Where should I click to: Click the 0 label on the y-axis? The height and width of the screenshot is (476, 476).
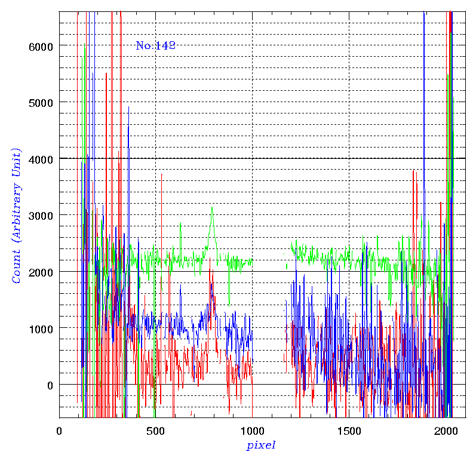pos(50,385)
